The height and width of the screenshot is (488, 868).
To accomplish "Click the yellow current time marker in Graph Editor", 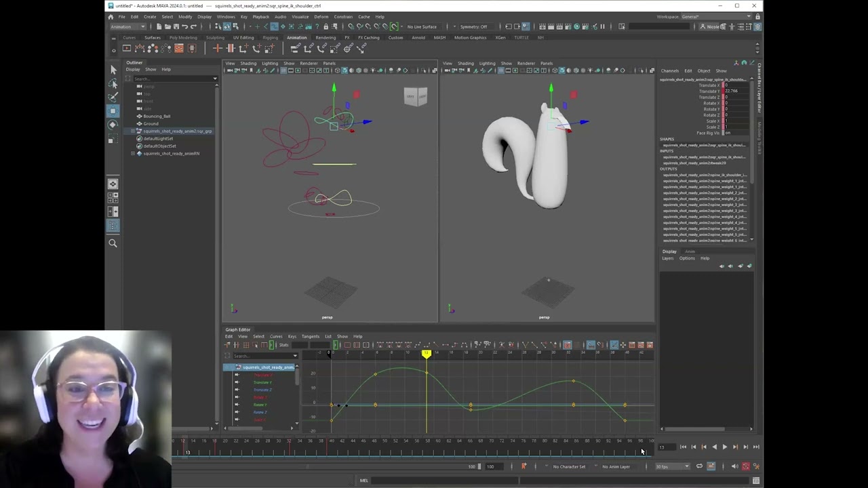I will tap(426, 354).
